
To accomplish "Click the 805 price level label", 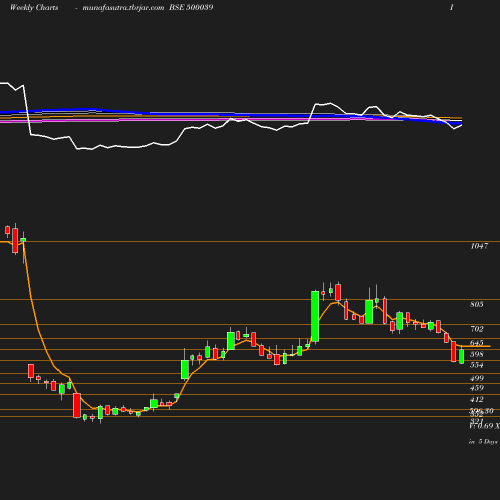I will pos(477,304).
